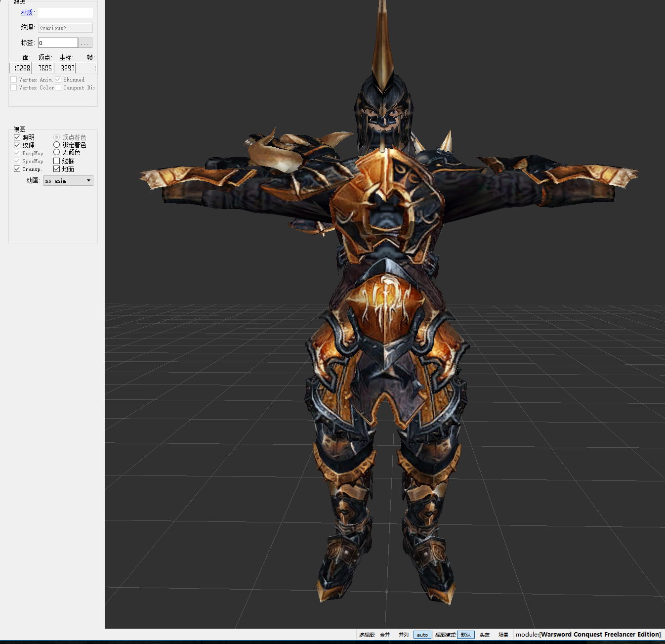Toggle the SpecMap checkbox
665x644 pixels.
click(17, 161)
